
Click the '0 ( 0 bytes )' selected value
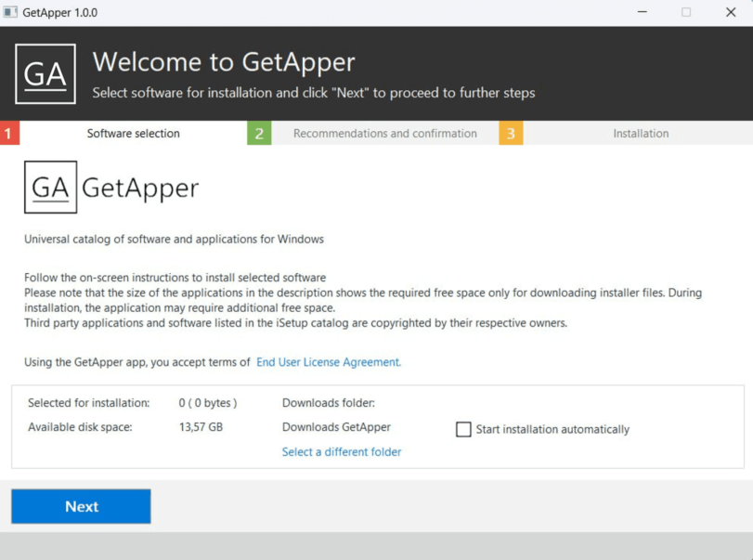coord(208,402)
